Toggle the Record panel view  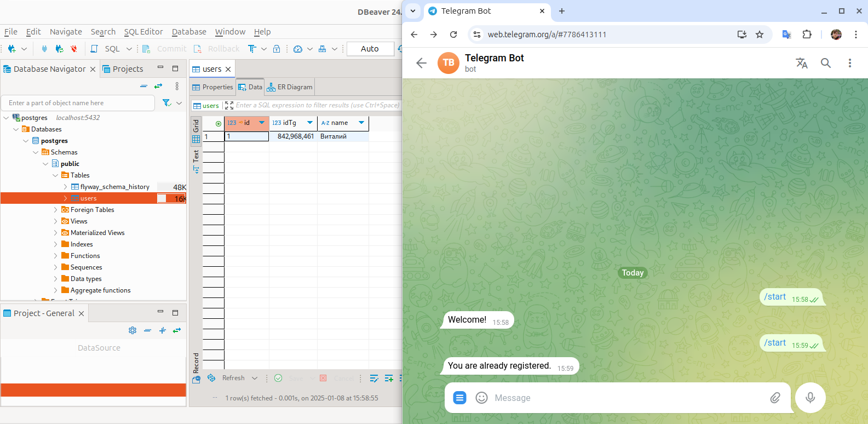click(196, 367)
